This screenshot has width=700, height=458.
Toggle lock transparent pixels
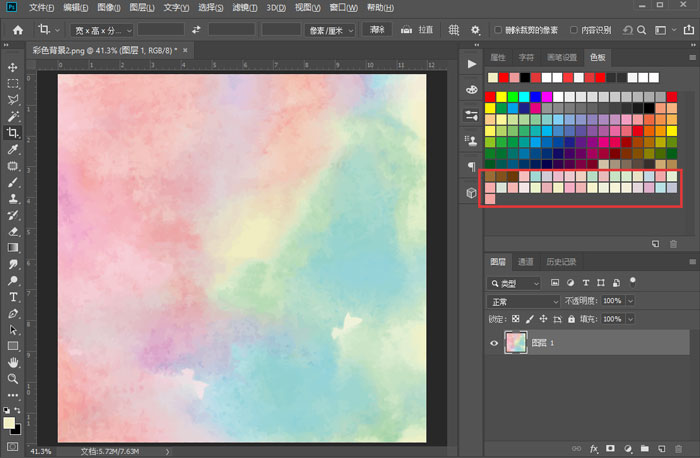(516, 319)
